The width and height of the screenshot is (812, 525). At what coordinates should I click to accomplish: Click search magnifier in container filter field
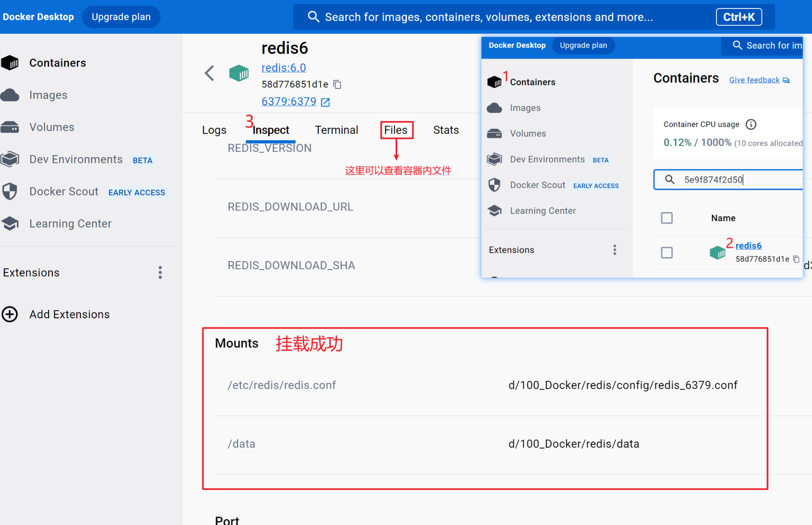click(x=670, y=179)
